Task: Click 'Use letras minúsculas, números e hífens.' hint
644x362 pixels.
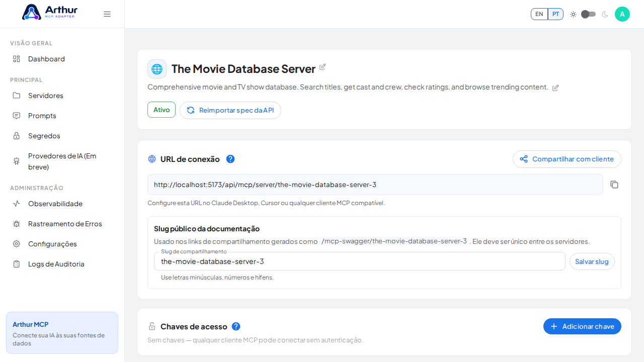Action: (217, 278)
